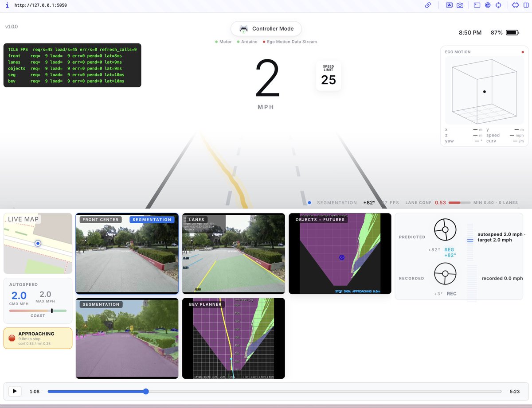This screenshot has width=532, height=408.
Task: Click the info icon beside the URL
Action: coord(7,5)
